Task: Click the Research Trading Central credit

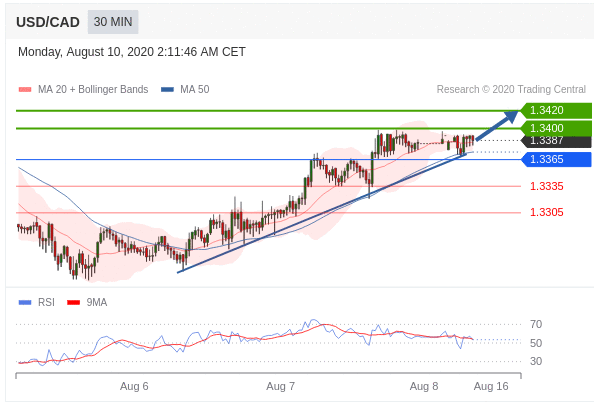Action: (511, 89)
